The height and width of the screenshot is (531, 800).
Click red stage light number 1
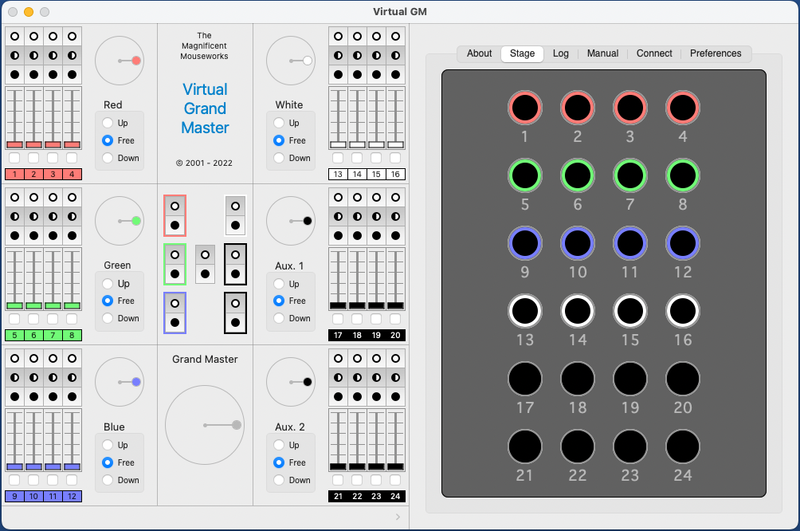[524, 108]
